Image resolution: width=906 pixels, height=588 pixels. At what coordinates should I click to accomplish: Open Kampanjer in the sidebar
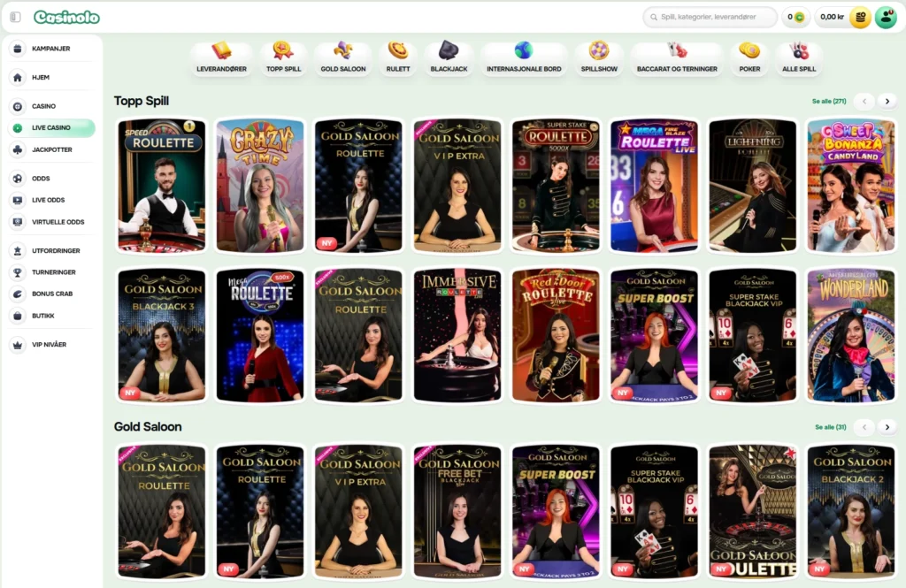[x=51, y=49]
